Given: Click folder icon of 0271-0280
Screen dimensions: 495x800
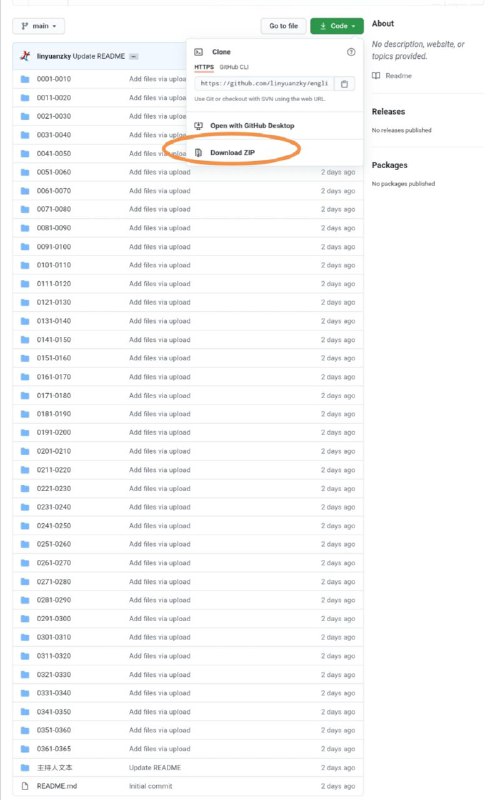Looking at the screenshot, I should (x=24, y=582).
